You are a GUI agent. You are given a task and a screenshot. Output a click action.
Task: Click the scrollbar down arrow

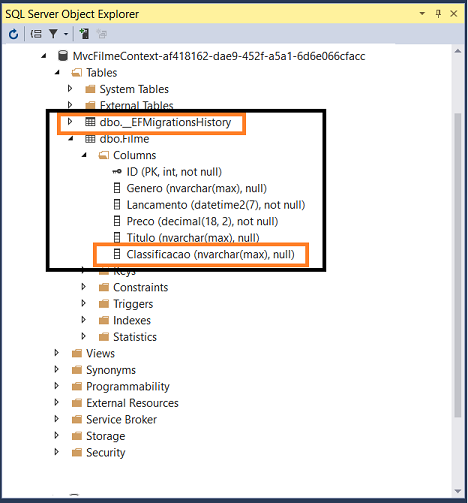(458, 491)
